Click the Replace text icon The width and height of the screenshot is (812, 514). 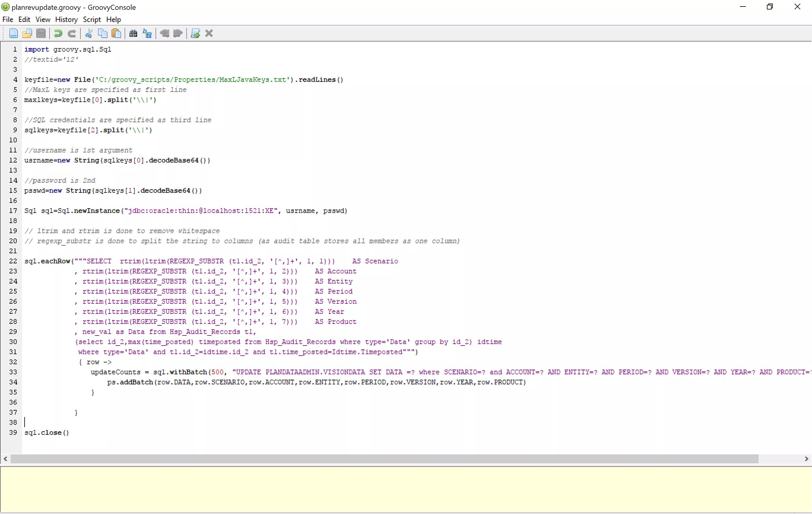(147, 34)
